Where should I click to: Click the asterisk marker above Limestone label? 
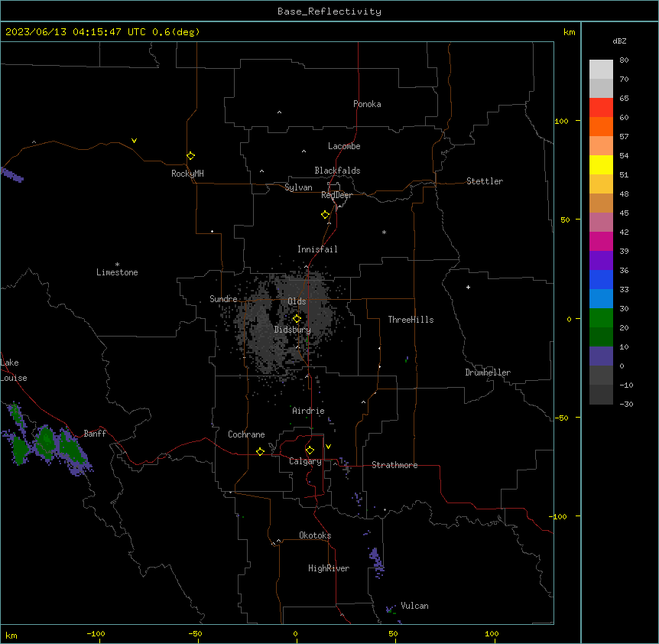pos(117,265)
